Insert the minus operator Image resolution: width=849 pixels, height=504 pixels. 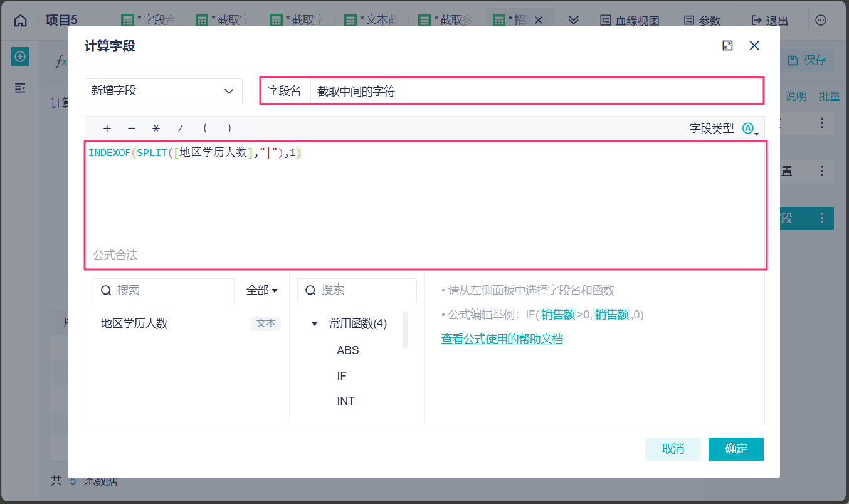pyautogui.click(x=132, y=129)
